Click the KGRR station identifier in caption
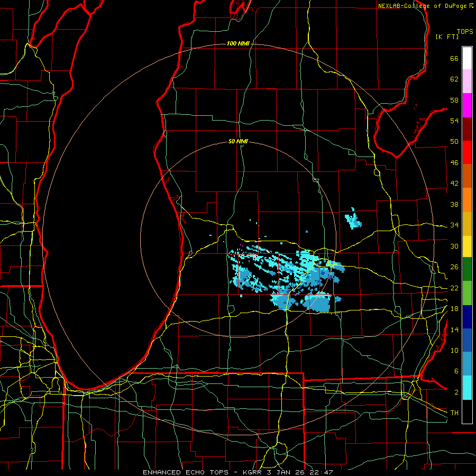 click(252, 472)
